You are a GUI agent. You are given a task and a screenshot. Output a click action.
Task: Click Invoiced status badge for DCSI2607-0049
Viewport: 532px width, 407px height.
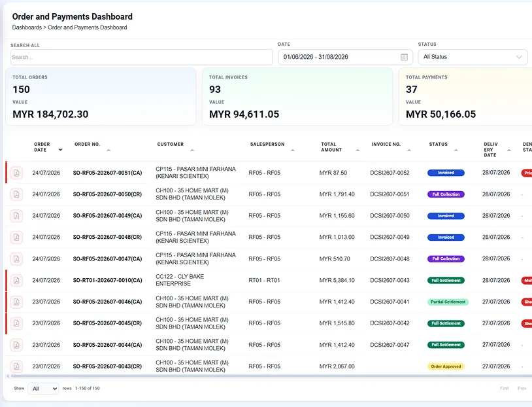(446, 237)
